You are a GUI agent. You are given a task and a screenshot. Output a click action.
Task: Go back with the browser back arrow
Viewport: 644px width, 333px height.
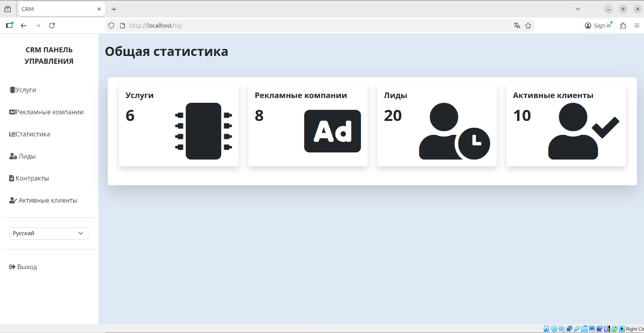(24, 25)
